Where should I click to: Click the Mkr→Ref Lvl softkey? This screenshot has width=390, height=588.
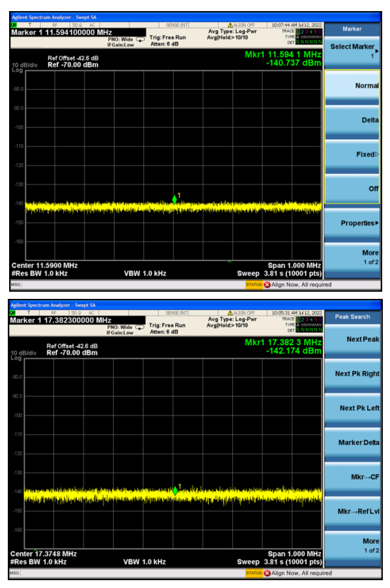352,512
